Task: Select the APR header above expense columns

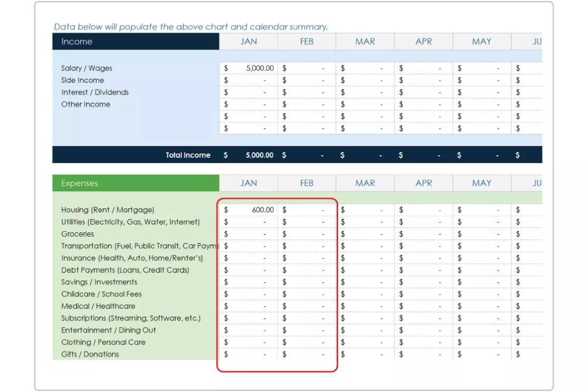Action: tap(423, 183)
